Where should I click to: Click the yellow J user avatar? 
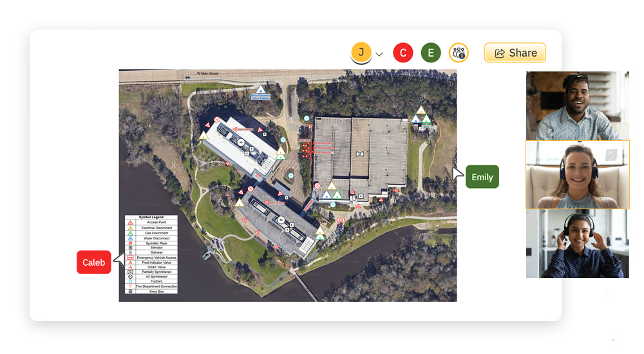(361, 52)
